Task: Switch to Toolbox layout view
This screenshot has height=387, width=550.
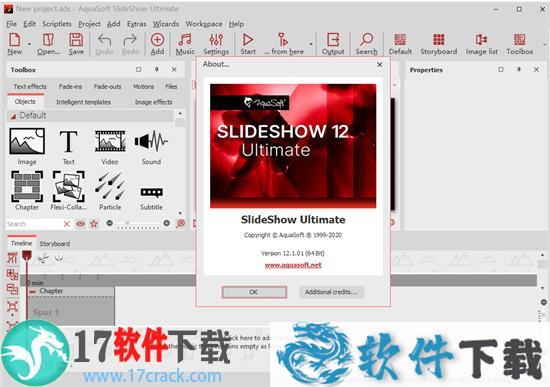Action: (x=519, y=44)
